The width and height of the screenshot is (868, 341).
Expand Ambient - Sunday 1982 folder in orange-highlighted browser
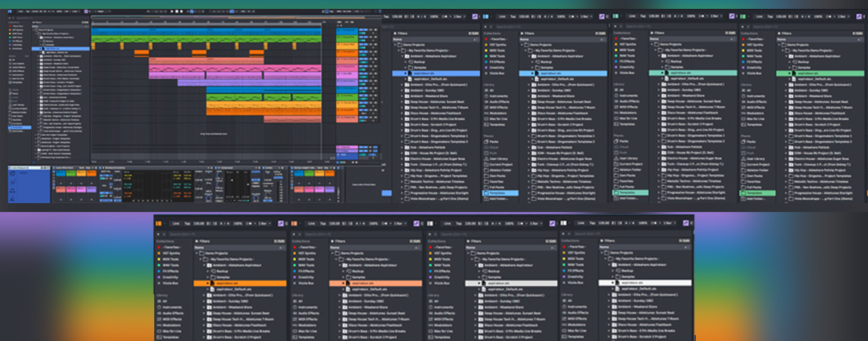[204, 302]
